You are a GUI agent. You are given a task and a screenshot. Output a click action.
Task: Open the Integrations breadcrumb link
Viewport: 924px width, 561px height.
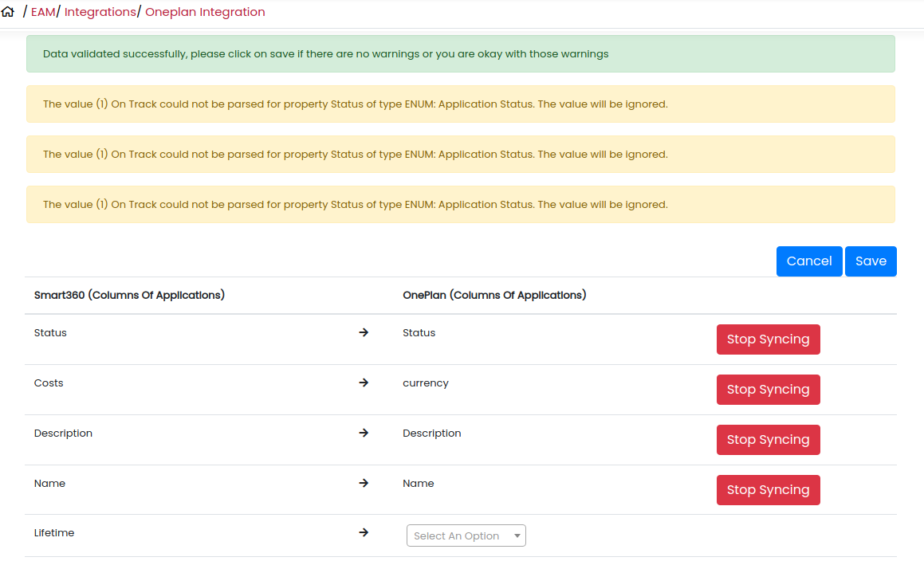pos(100,12)
